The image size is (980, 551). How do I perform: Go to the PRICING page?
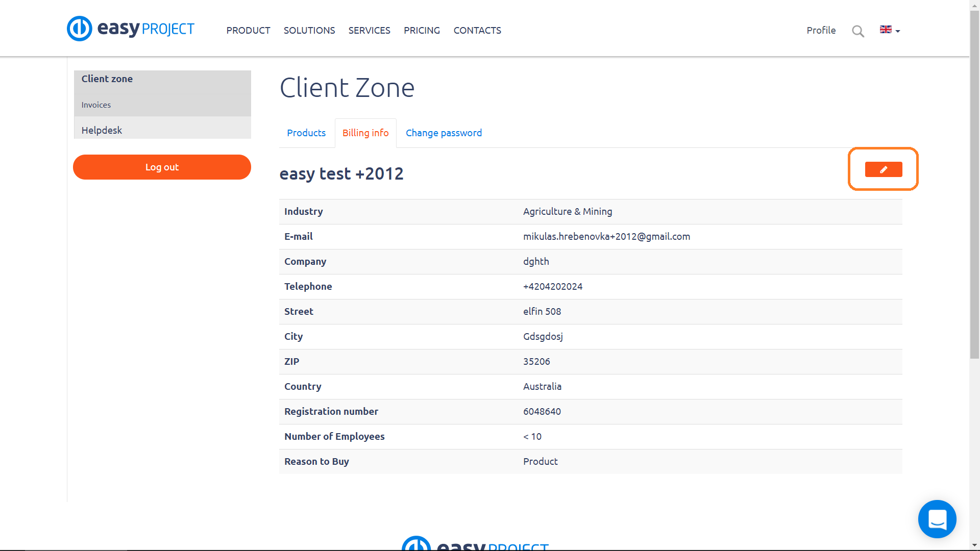point(422,31)
